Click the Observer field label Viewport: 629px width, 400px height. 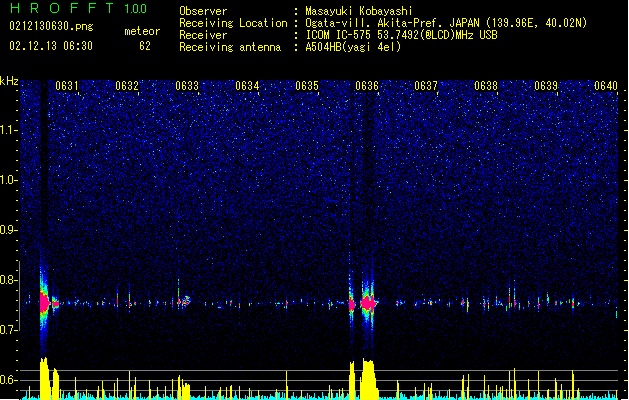point(203,11)
